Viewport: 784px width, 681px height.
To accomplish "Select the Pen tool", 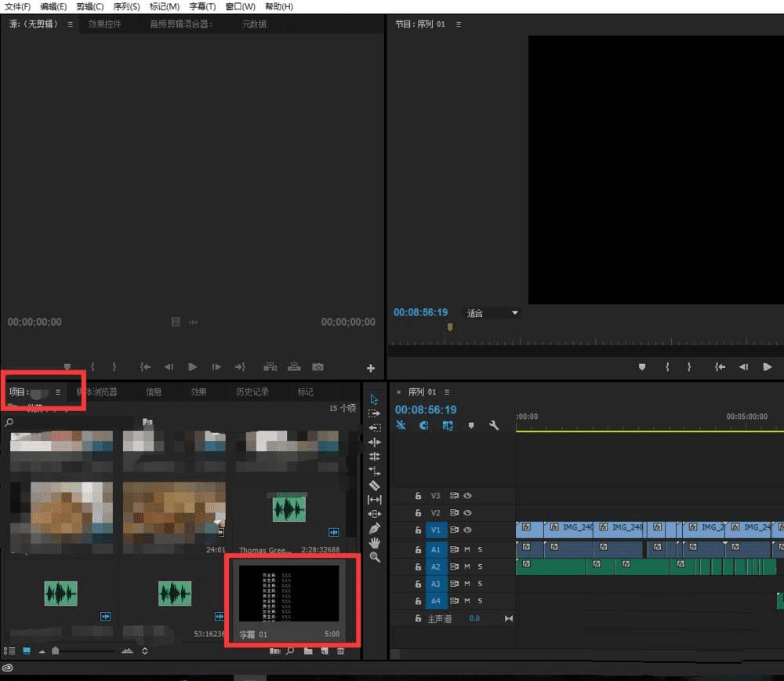I will coord(374,528).
